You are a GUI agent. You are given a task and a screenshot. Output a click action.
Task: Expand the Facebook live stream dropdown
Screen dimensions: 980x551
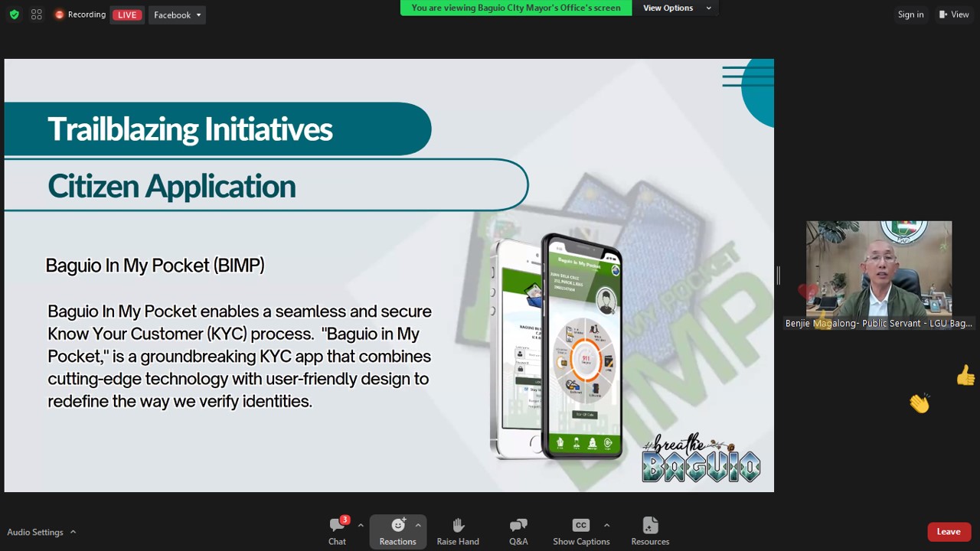tap(177, 15)
